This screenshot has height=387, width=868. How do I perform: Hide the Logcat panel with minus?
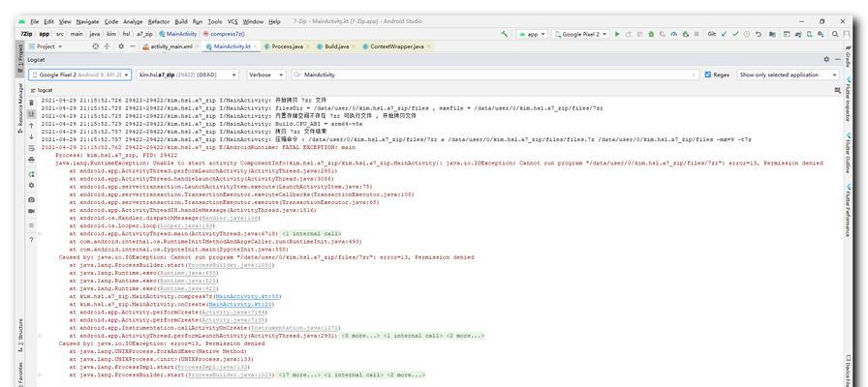[x=838, y=59]
